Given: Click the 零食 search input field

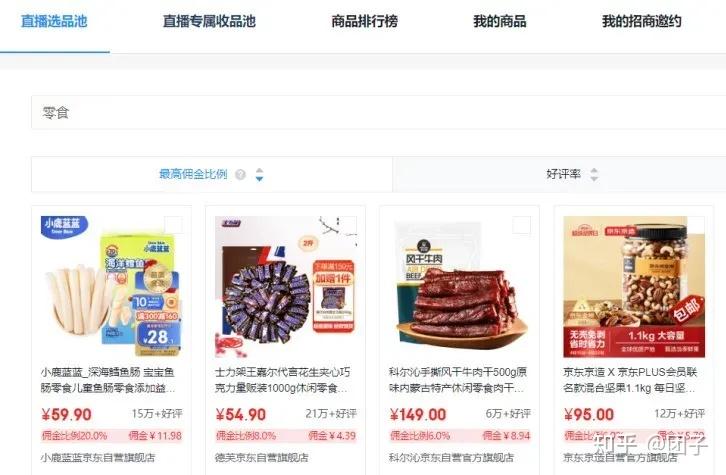Looking at the screenshot, I should (378, 112).
